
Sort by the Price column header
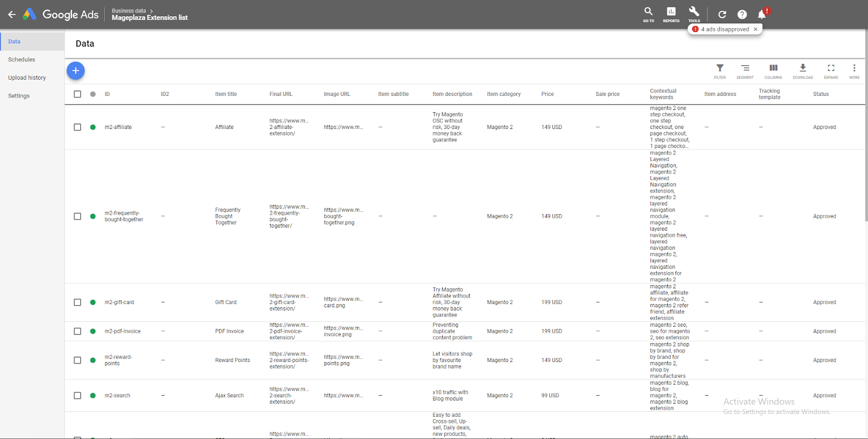pos(547,94)
